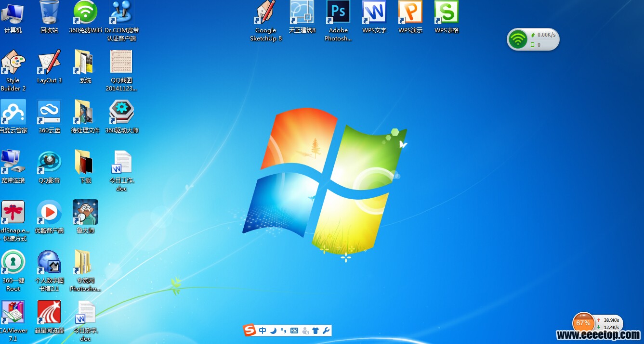Click the Adobe Photoshop shortcut

pos(338,21)
